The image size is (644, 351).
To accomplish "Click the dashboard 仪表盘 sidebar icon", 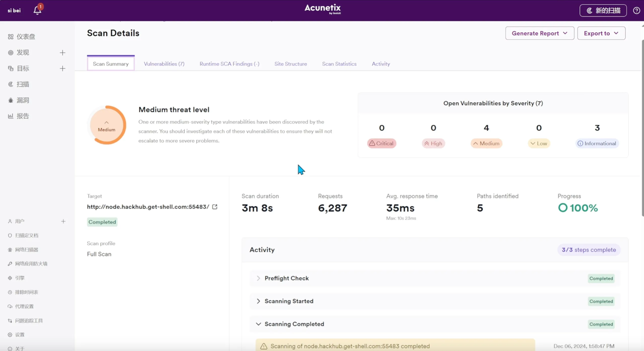I will point(11,37).
